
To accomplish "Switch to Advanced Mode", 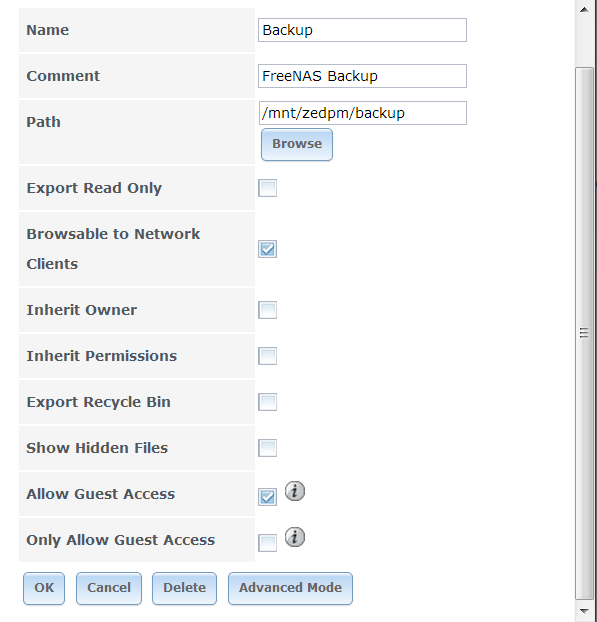I will pos(290,588).
